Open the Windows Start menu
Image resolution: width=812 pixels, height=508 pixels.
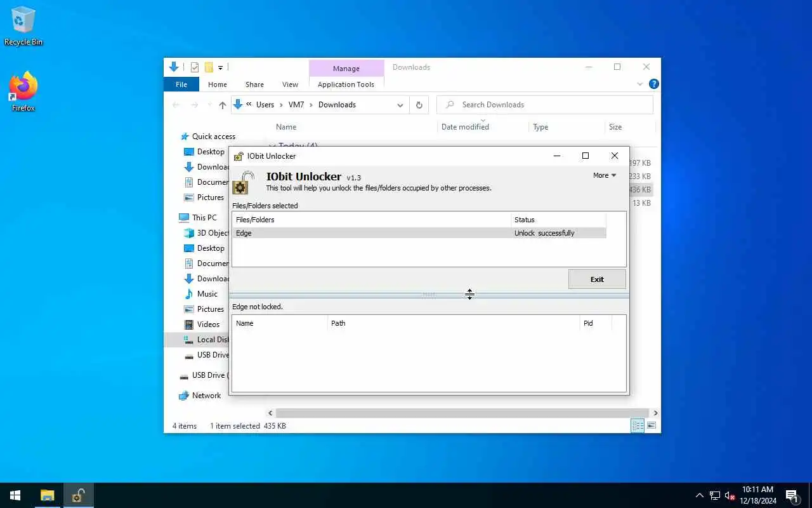[x=15, y=495]
